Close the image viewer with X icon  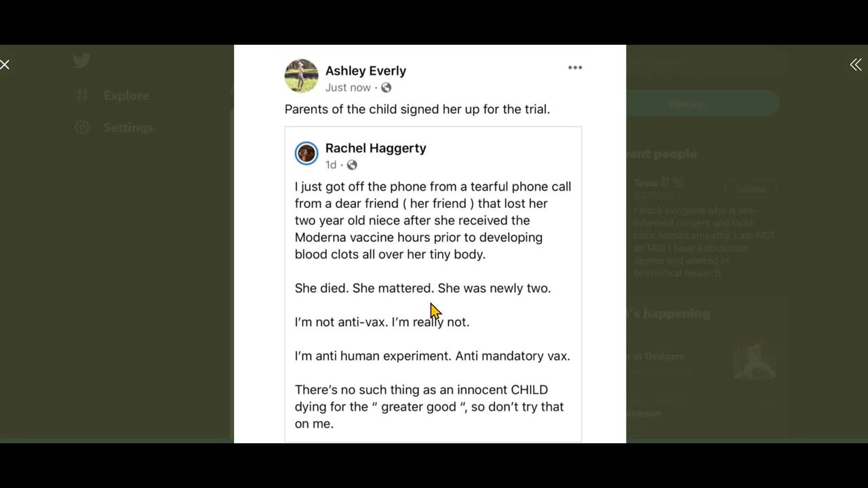tap(5, 64)
